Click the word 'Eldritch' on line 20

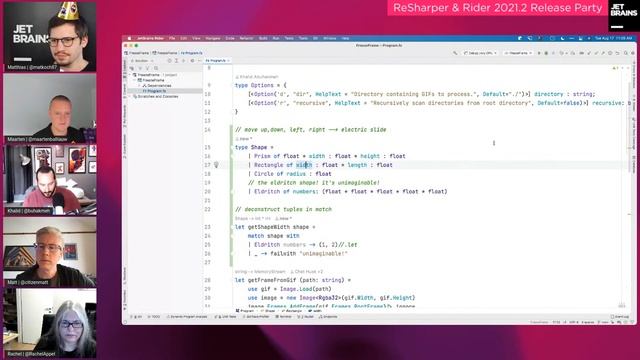267,191
